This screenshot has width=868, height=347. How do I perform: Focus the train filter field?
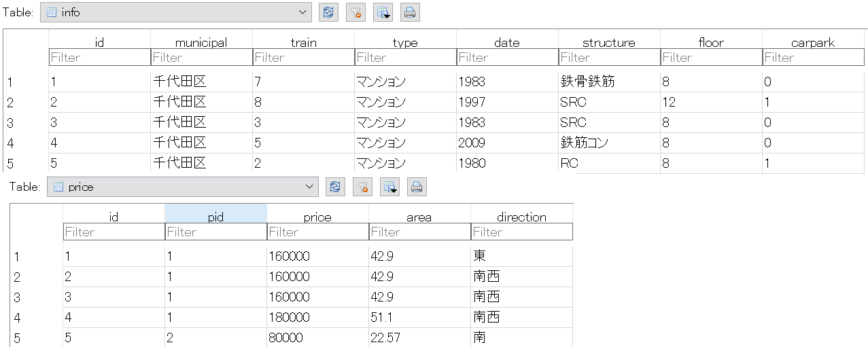click(303, 58)
